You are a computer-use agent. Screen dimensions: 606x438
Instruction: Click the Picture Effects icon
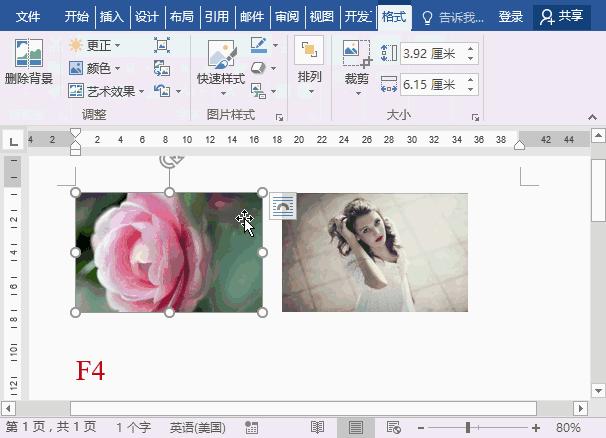pos(258,68)
